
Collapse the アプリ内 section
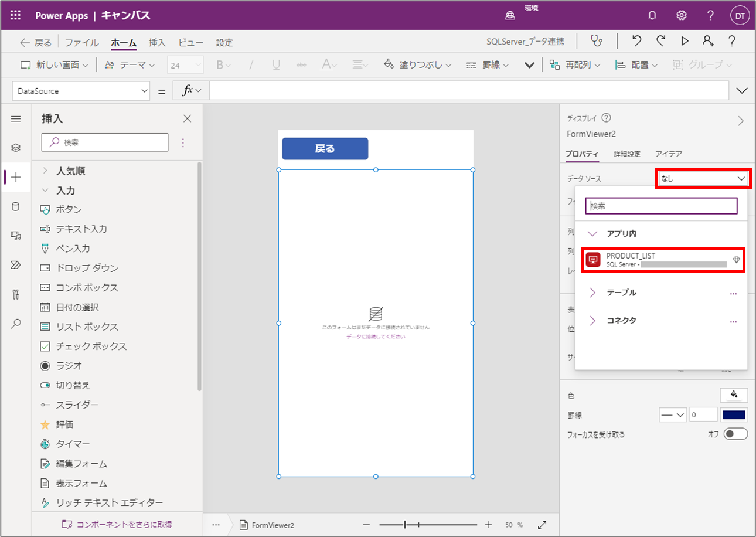click(592, 233)
